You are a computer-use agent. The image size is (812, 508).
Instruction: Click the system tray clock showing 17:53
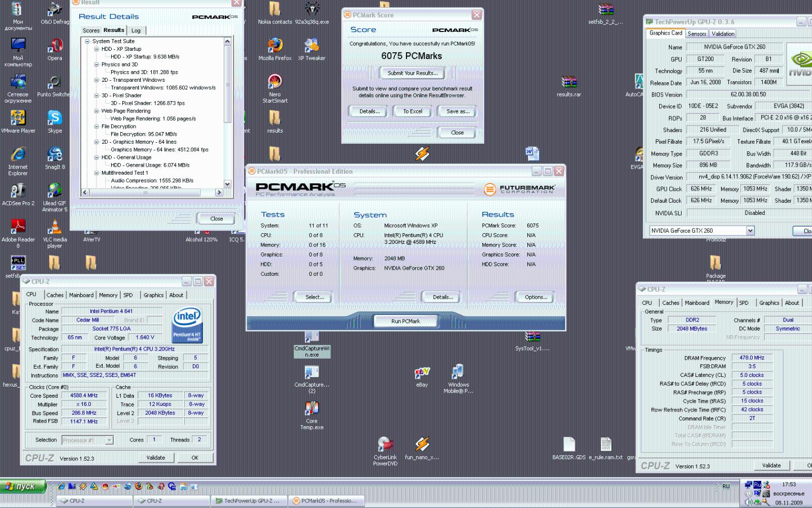coord(789,485)
